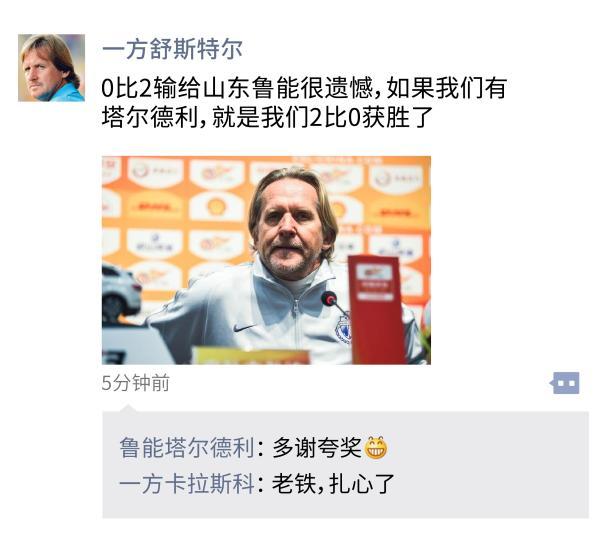Open the poster's avatar photo

(51, 68)
